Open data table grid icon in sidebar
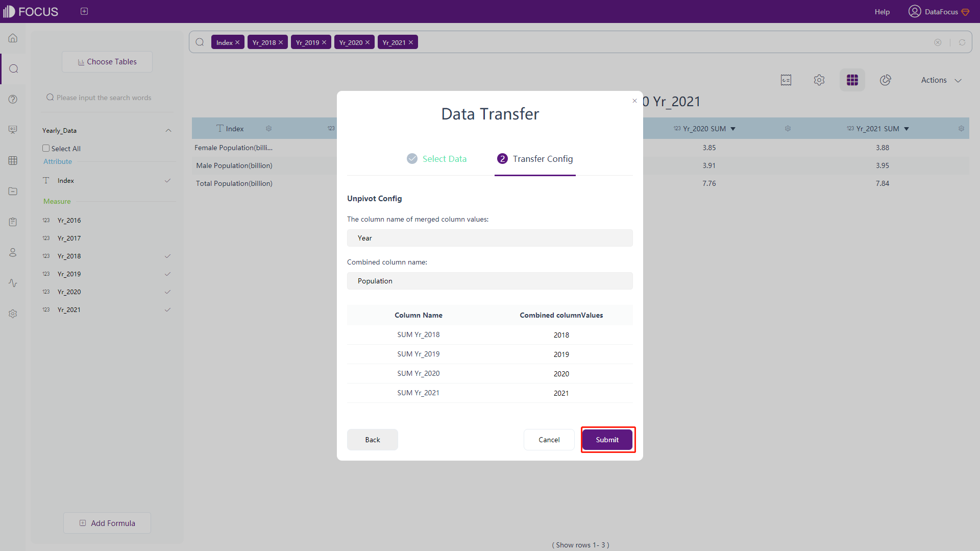 click(13, 160)
